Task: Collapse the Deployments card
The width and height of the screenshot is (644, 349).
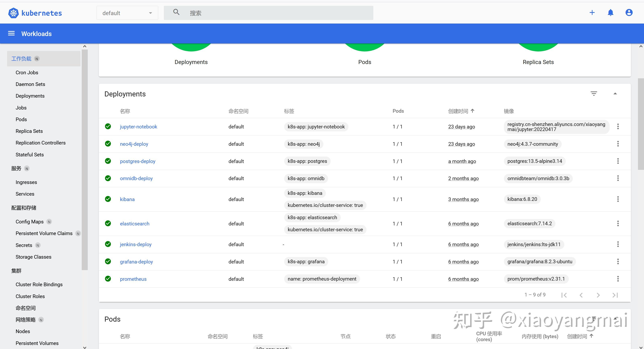Action: pos(615,94)
